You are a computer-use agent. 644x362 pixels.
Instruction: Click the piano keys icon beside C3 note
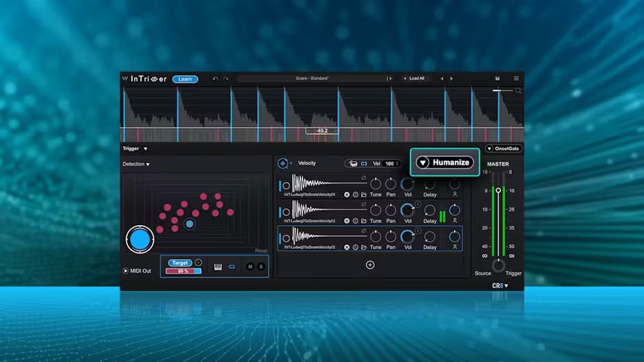pyautogui.click(x=218, y=267)
